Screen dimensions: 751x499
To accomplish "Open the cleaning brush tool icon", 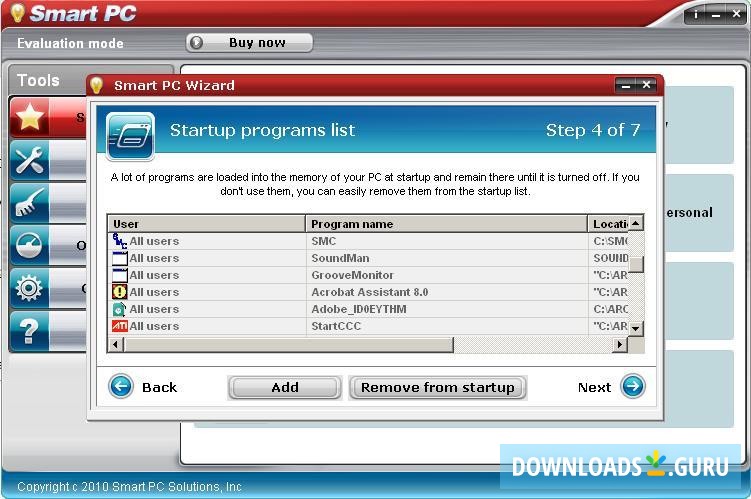I will [x=30, y=203].
